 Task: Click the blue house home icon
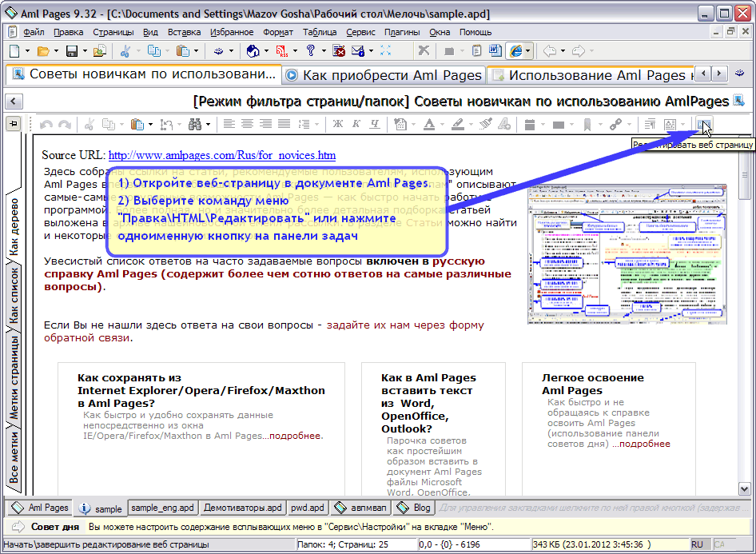pyautogui.click(x=253, y=50)
